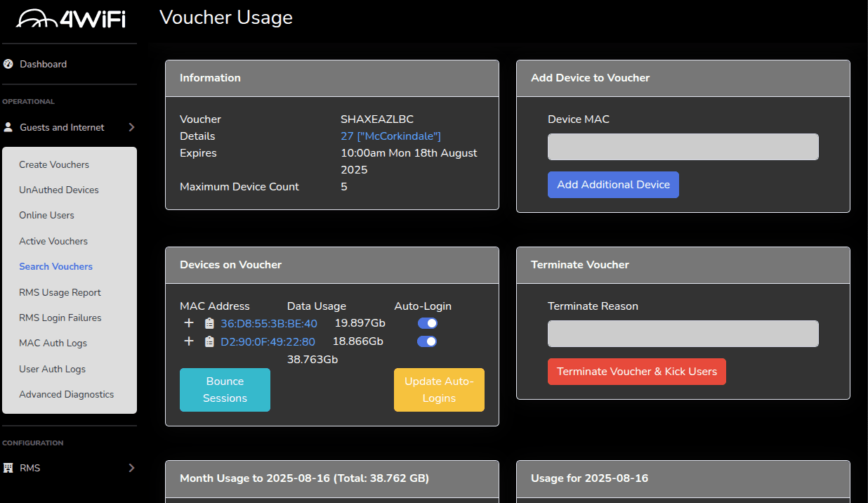
Task: Click the RMS building icon
Action: tap(8, 468)
